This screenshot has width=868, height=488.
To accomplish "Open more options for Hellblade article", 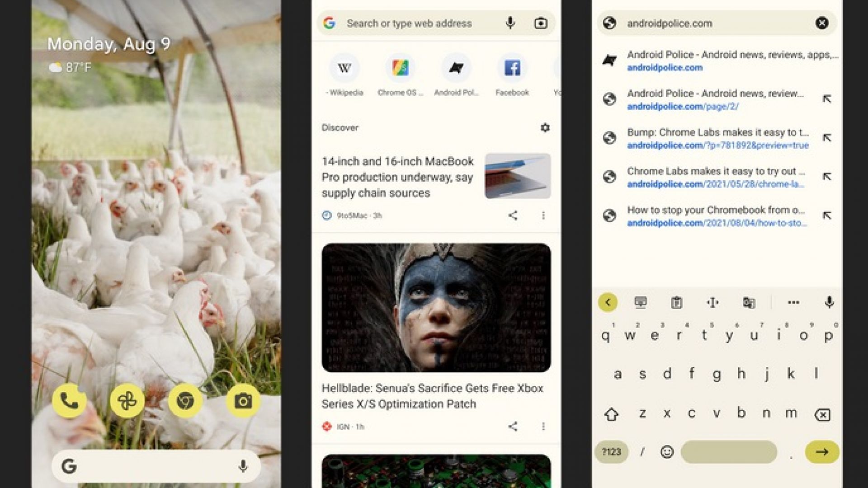I will pyautogui.click(x=543, y=427).
